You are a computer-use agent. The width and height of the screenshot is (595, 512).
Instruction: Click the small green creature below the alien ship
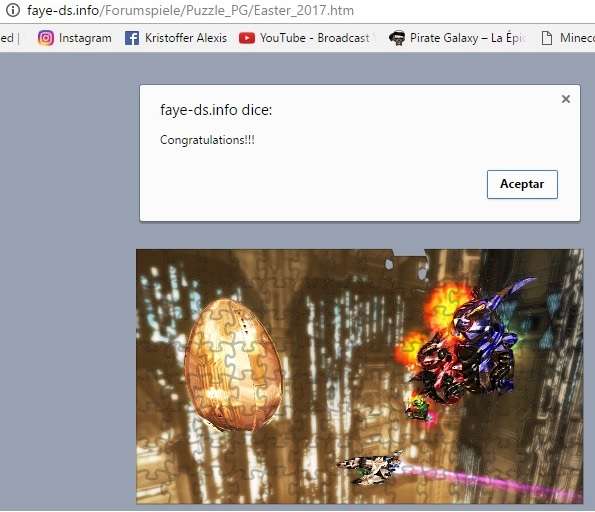tap(417, 408)
